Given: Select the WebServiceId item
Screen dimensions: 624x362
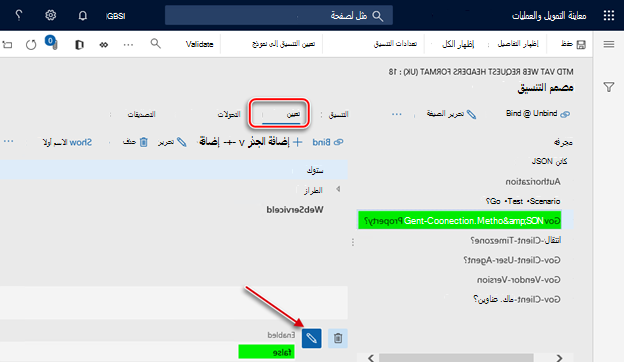Looking at the screenshot, I should coord(295,210).
